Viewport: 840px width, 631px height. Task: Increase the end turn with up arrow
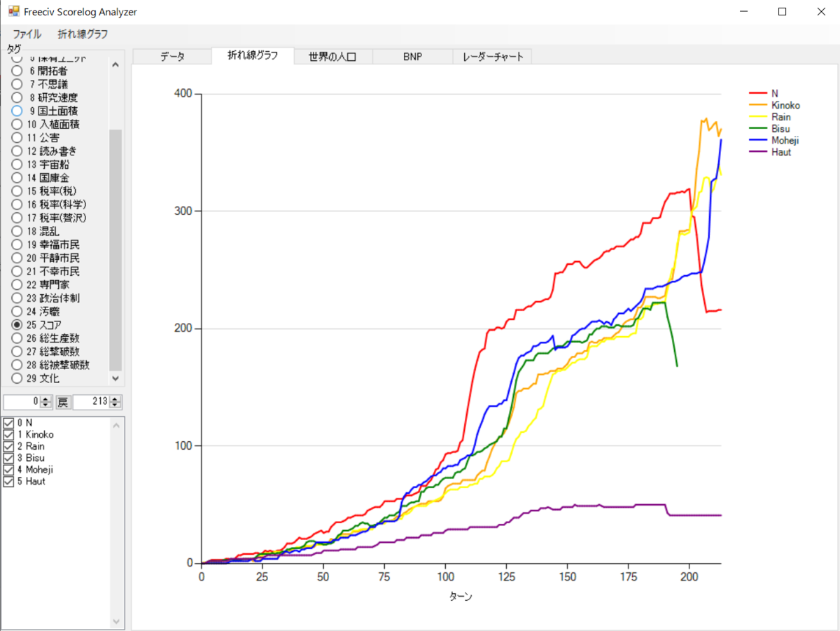coord(116,398)
